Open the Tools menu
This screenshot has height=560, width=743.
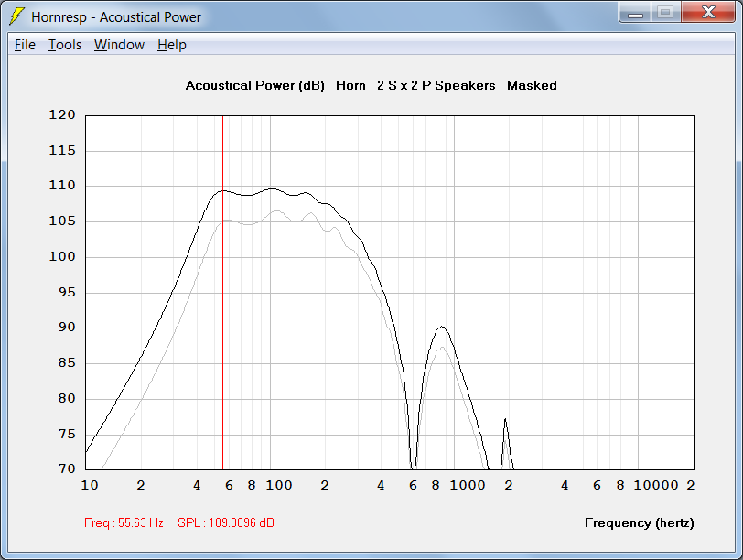click(x=65, y=45)
